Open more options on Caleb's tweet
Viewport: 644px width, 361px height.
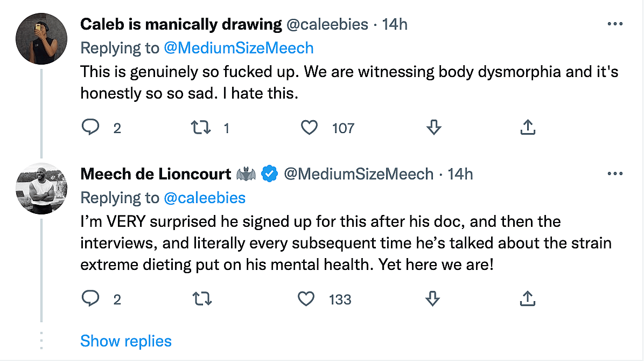(615, 25)
